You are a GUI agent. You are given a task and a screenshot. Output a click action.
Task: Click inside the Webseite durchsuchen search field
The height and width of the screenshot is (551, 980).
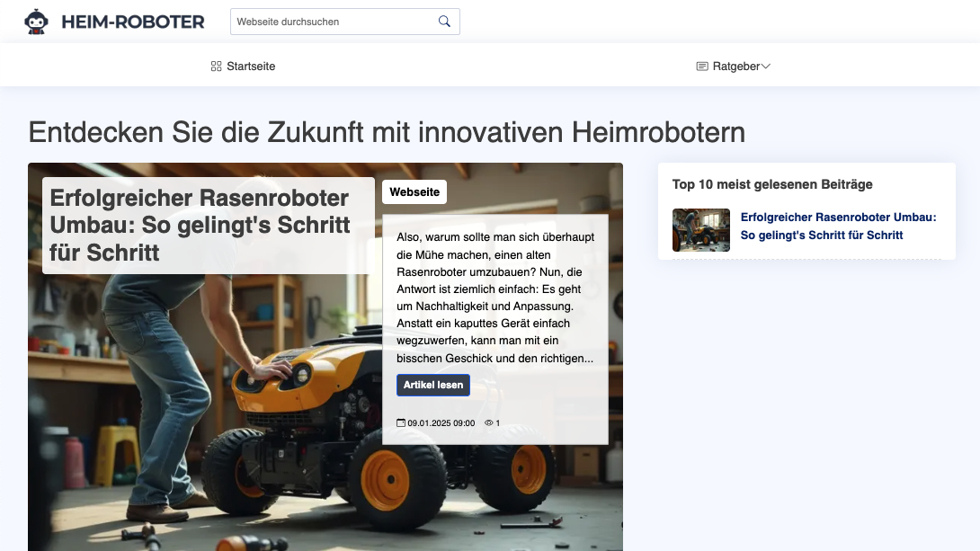[x=324, y=21]
